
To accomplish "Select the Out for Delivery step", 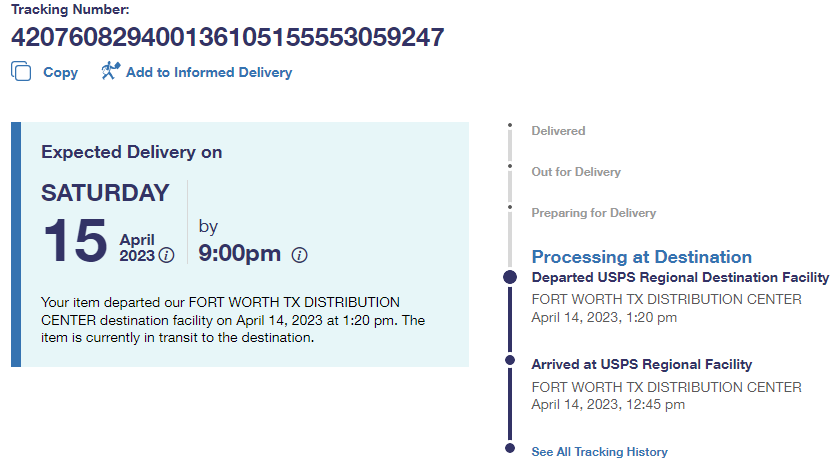I will (x=575, y=172).
